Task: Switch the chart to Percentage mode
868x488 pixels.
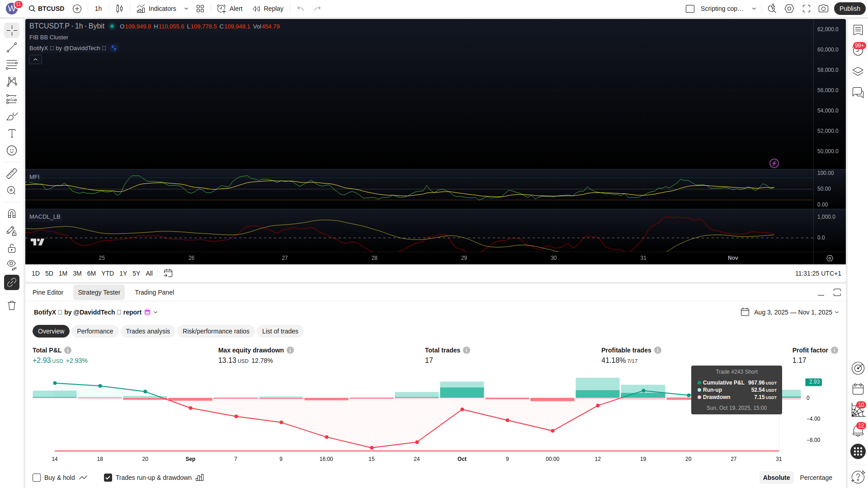Action: point(816,478)
